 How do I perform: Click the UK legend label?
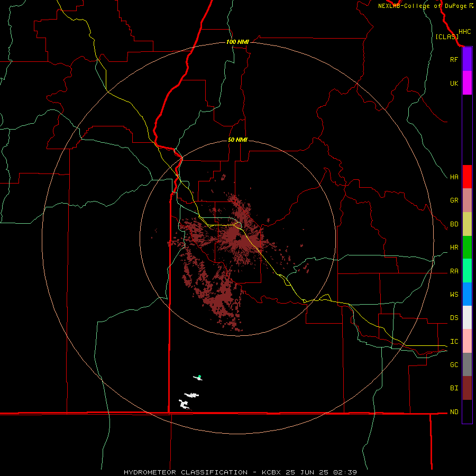point(454,83)
